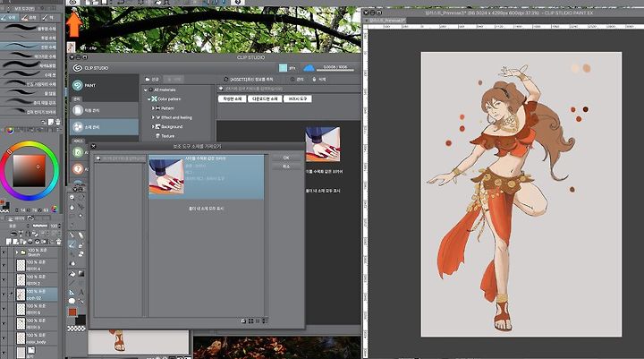Select the Pencil tool in tool palette
644x359 pixels.
pos(80,235)
